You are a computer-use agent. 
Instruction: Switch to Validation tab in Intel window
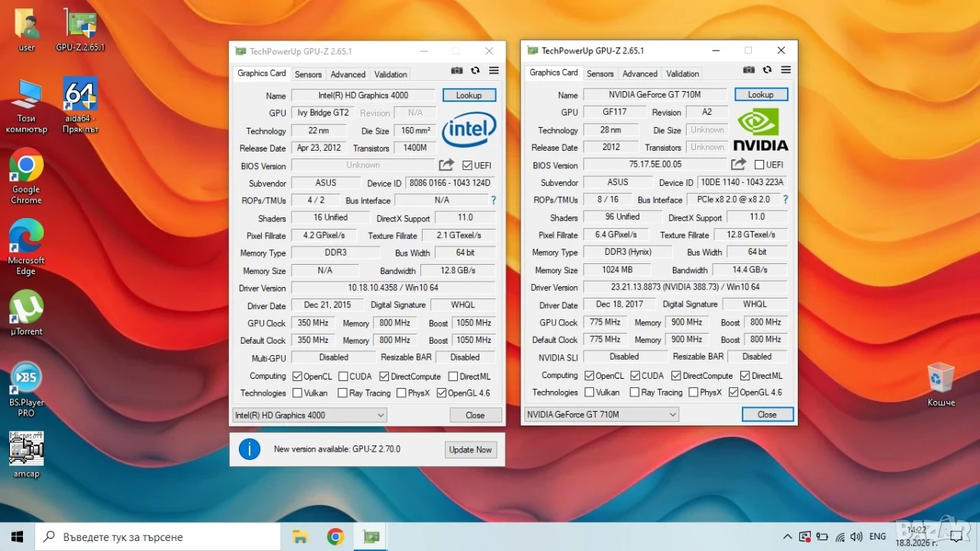pyautogui.click(x=390, y=74)
